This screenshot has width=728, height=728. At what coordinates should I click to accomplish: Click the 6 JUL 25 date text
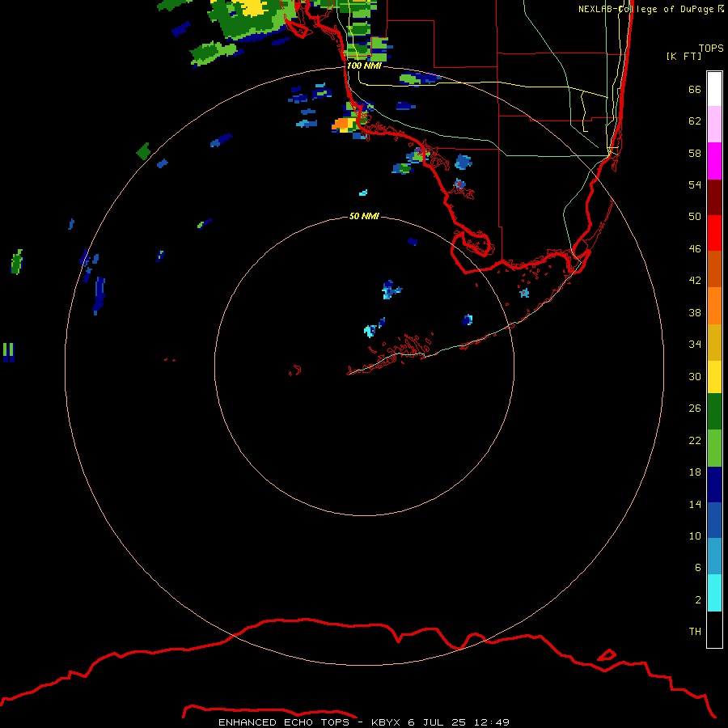click(437, 722)
